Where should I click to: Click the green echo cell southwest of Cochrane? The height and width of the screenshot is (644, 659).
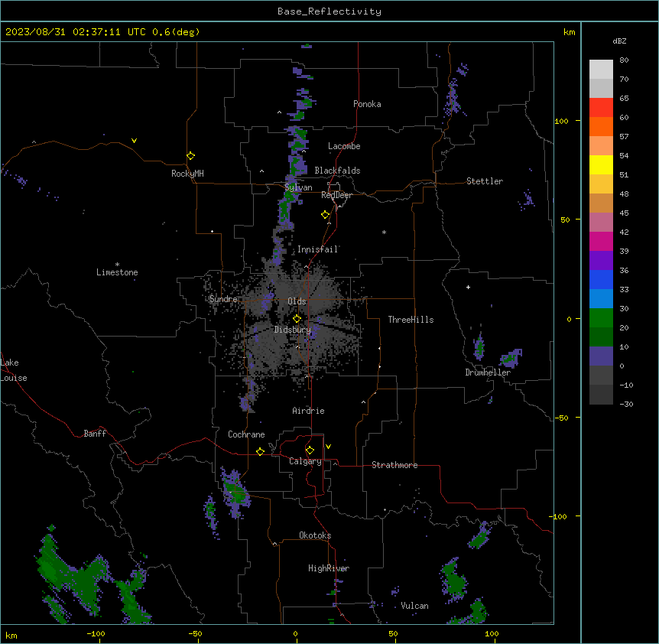pos(236,493)
